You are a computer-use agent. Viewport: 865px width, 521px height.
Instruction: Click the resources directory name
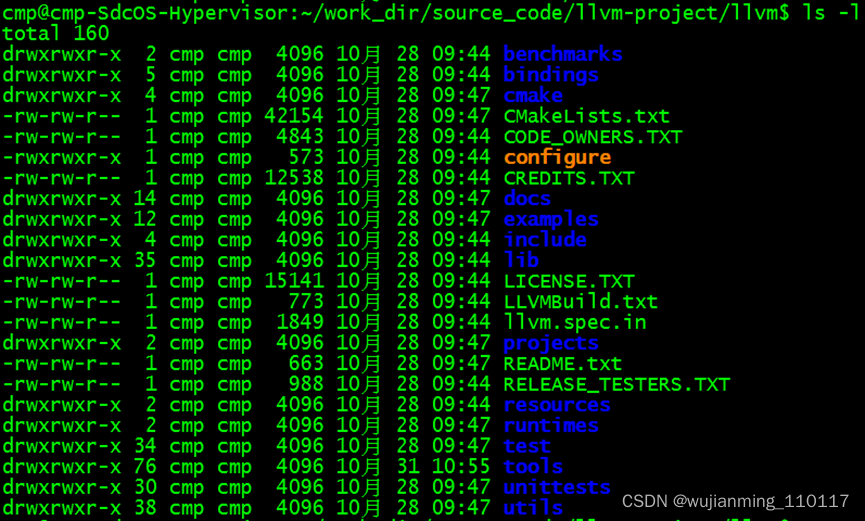pyautogui.click(x=557, y=405)
